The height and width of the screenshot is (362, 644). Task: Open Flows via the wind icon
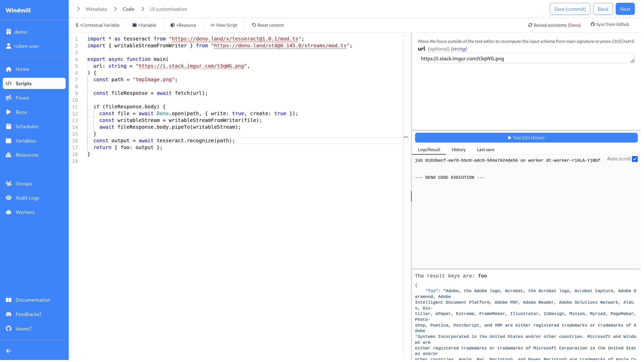(9, 98)
